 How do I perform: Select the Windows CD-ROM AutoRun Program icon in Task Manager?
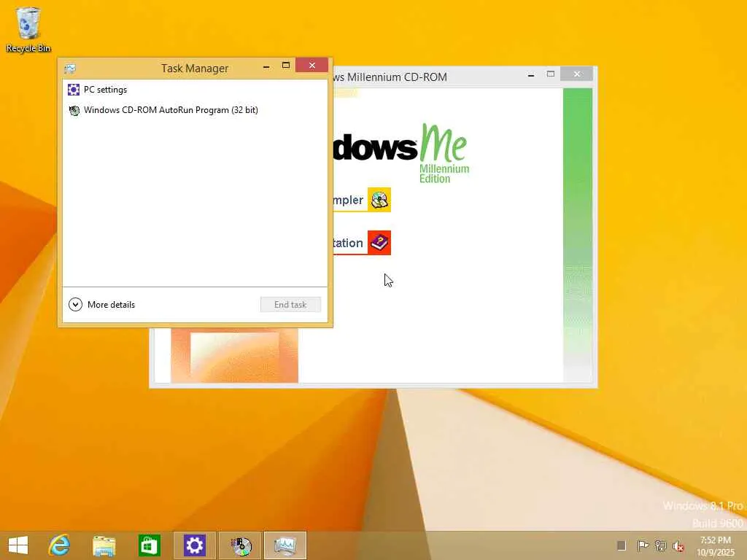(74, 111)
